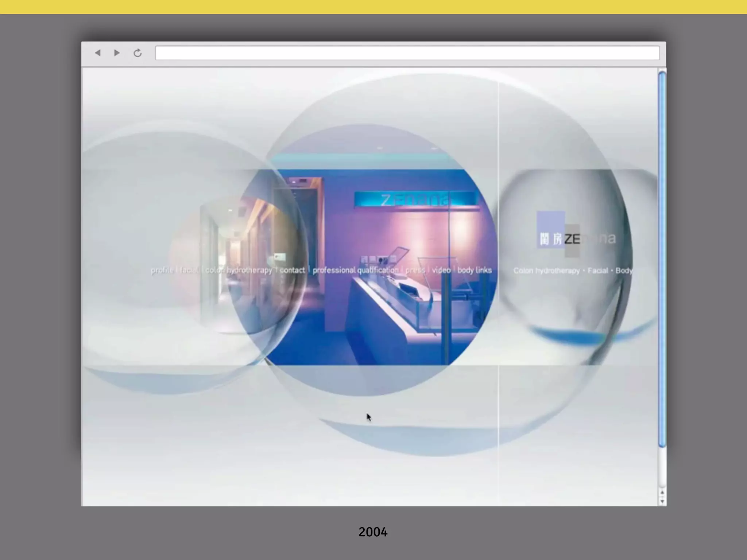The width and height of the screenshot is (747, 560).
Task: Click the browser back arrow
Action: tap(97, 53)
